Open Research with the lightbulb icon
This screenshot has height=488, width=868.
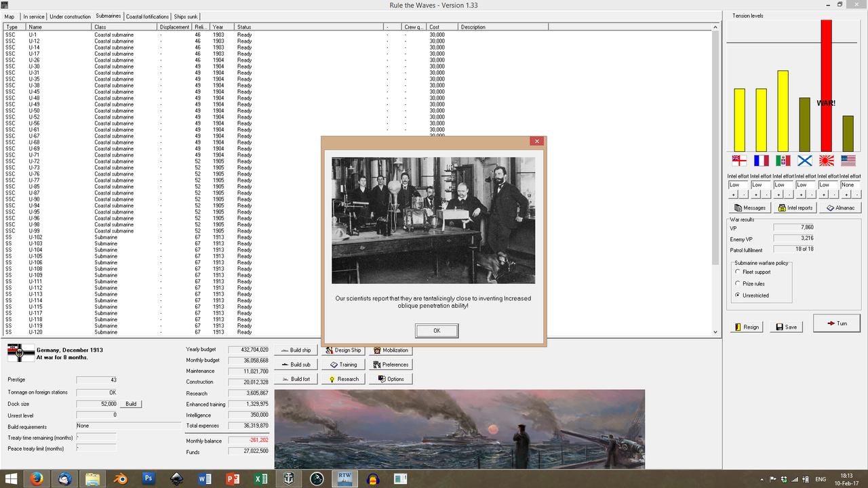click(343, 379)
